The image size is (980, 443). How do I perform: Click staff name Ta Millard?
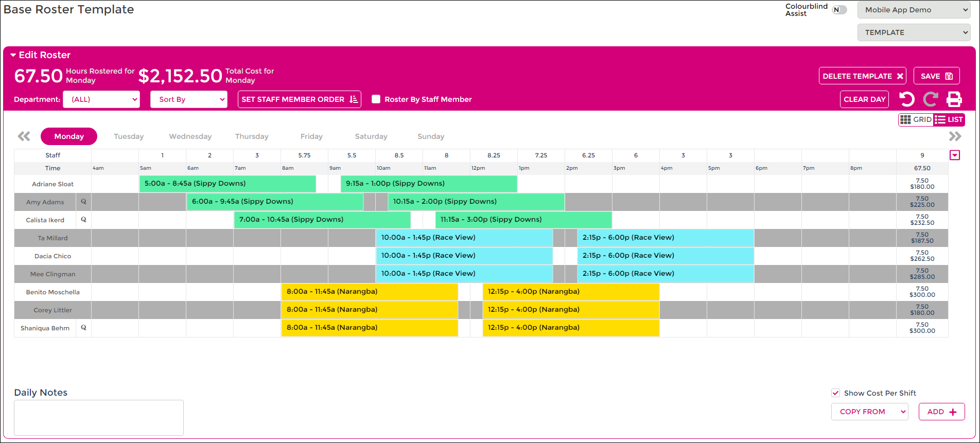point(52,238)
